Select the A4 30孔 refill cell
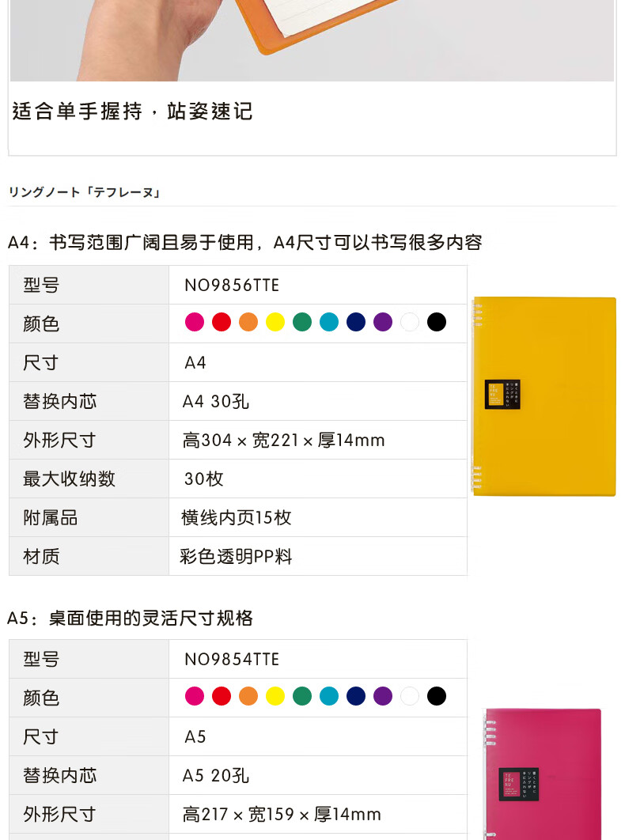The image size is (625, 840). (x=318, y=401)
